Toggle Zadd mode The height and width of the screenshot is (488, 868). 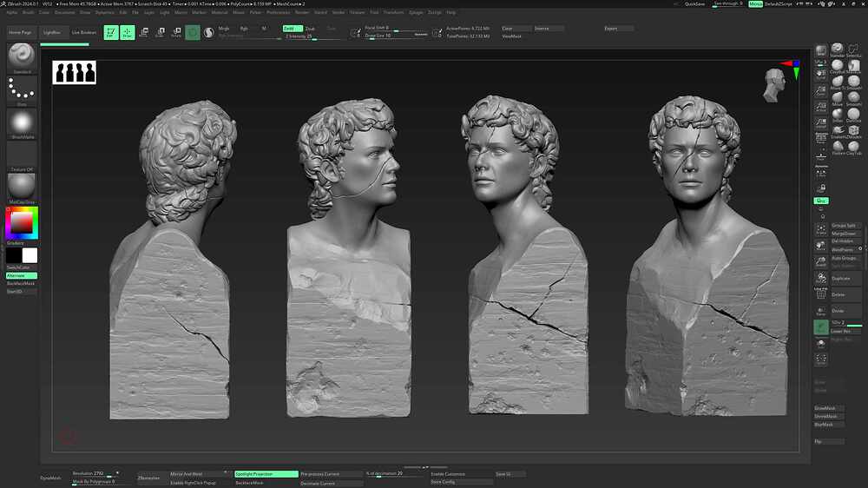(x=293, y=29)
